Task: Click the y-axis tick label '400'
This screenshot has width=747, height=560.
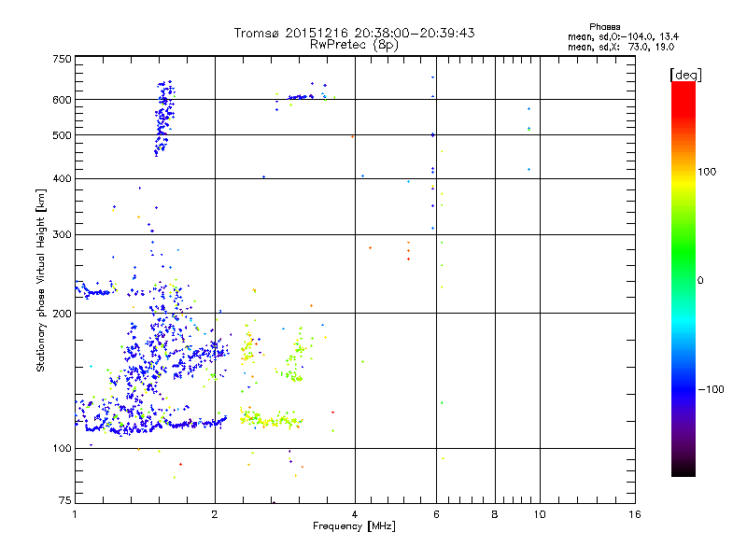Action: pyautogui.click(x=63, y=178)
